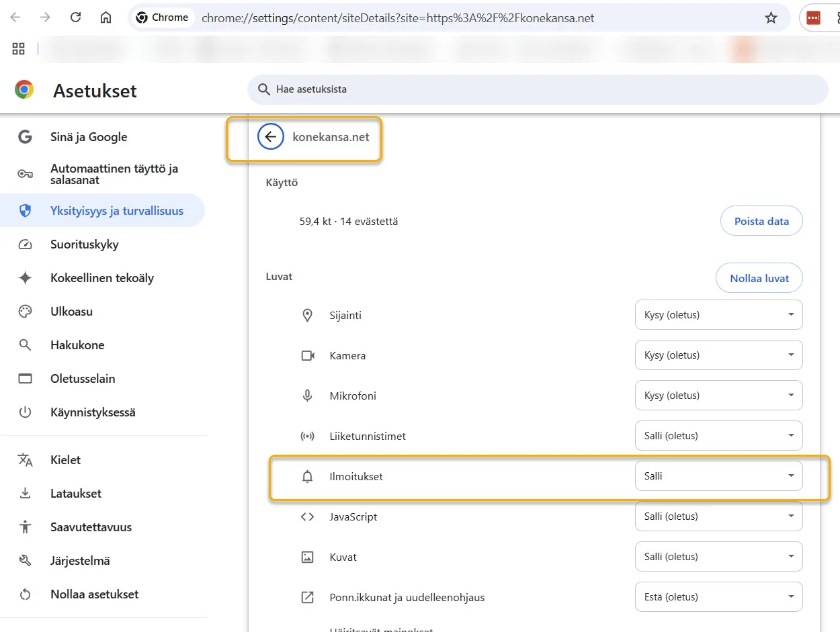Go back using the browser back arrow
Image resolution: width=840 pixels, height=632 pixels.
pos(15,17)
